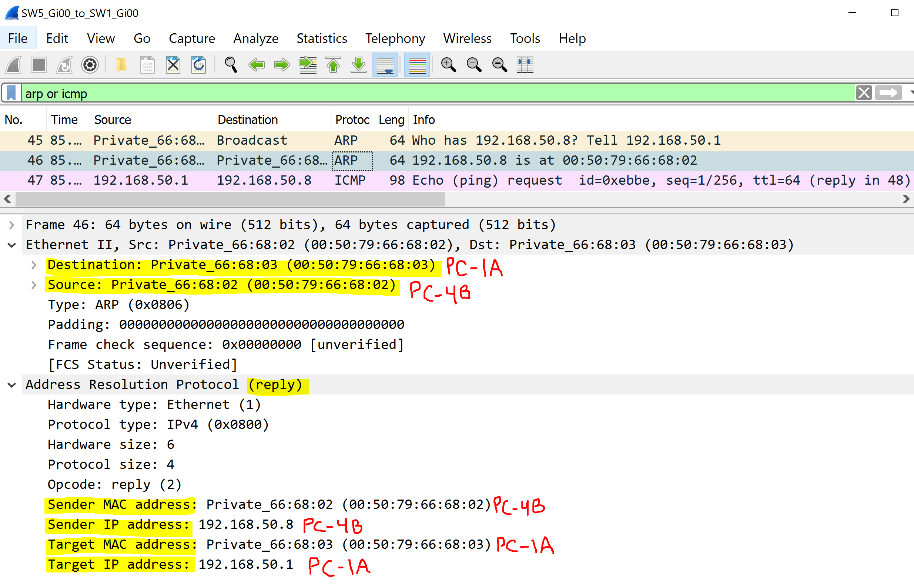Select the Sender MAC address field

pos(269,505)
